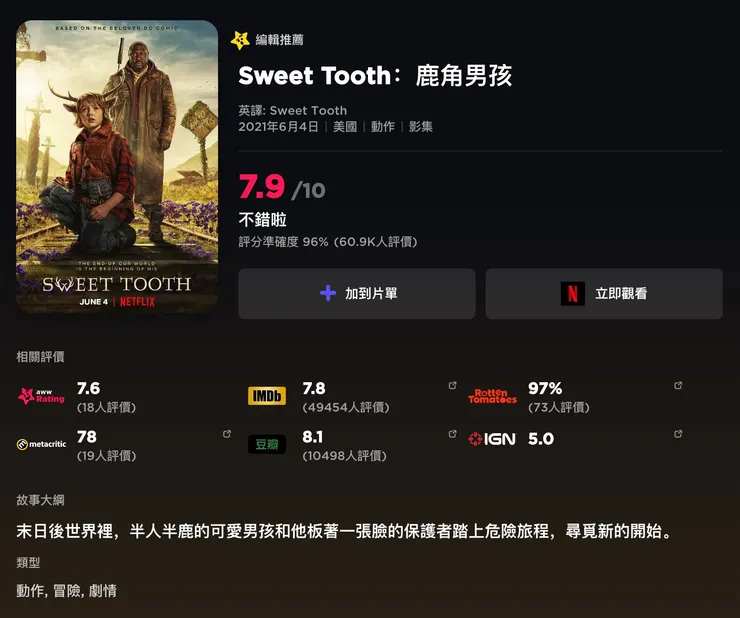740x618 pixels.
Task: Click the Netflix N logo icon
Action: coord(572,293)
